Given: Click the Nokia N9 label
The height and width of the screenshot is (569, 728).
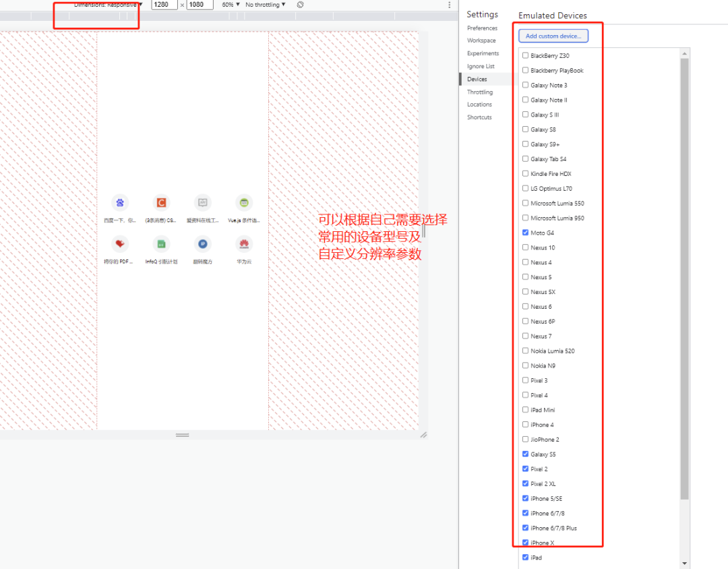Looking at the screenshot, I should 543,366.
